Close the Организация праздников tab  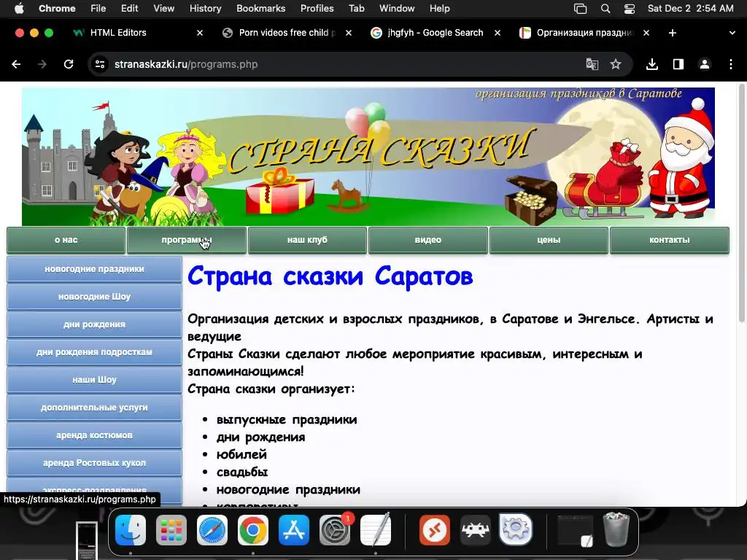pyautogui.click(x=646, y=33)
